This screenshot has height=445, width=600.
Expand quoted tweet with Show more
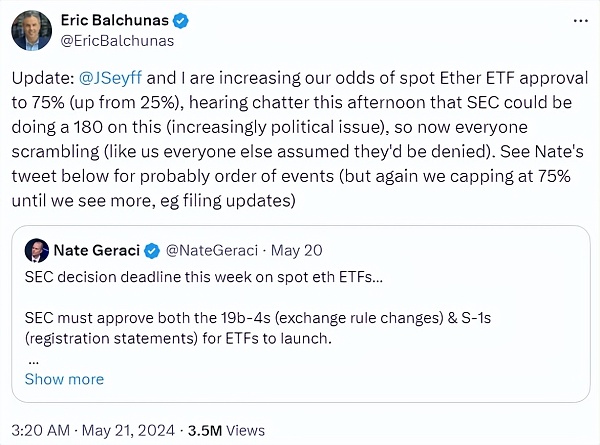(x=64, y=379)
